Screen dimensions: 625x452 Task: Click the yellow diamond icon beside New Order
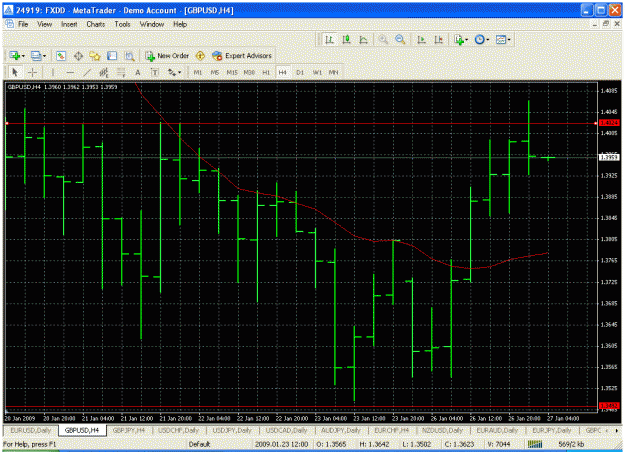pos(200,56)
